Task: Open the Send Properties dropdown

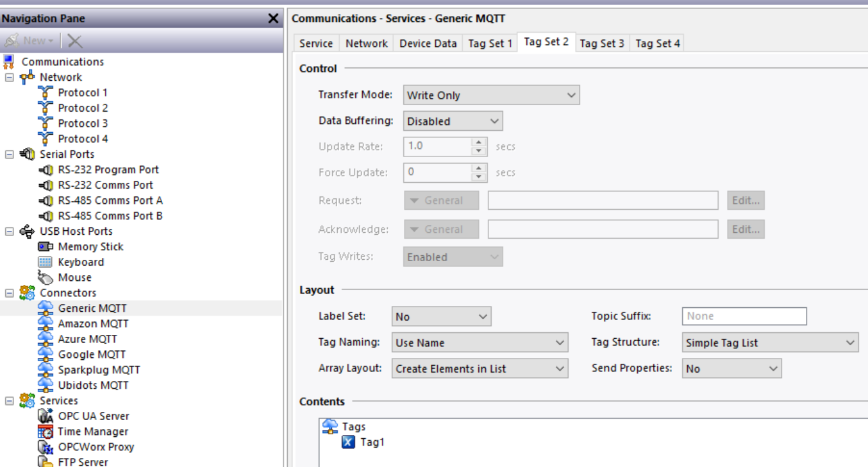Action: [732, 368]
